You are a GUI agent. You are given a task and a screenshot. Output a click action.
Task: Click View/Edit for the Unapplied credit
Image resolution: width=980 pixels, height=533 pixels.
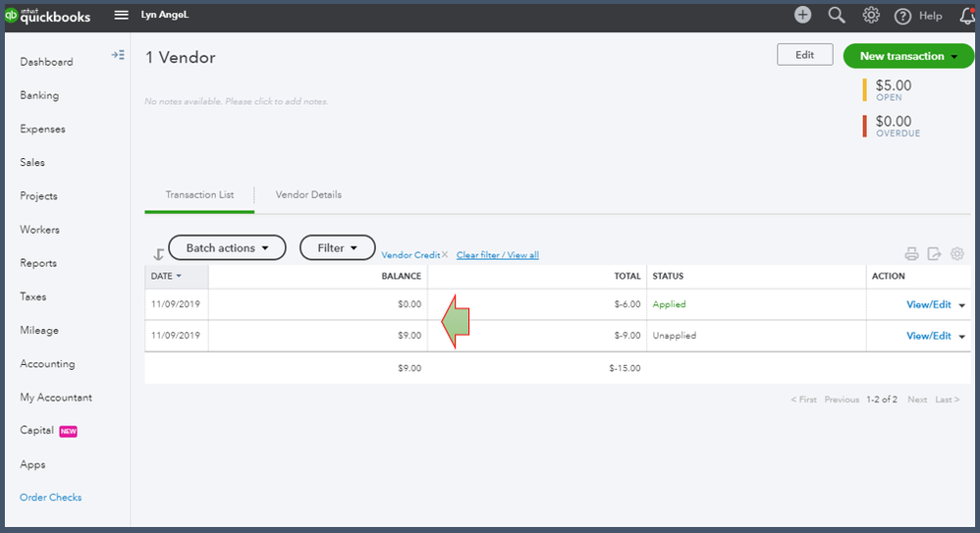[x=928, y=336]
